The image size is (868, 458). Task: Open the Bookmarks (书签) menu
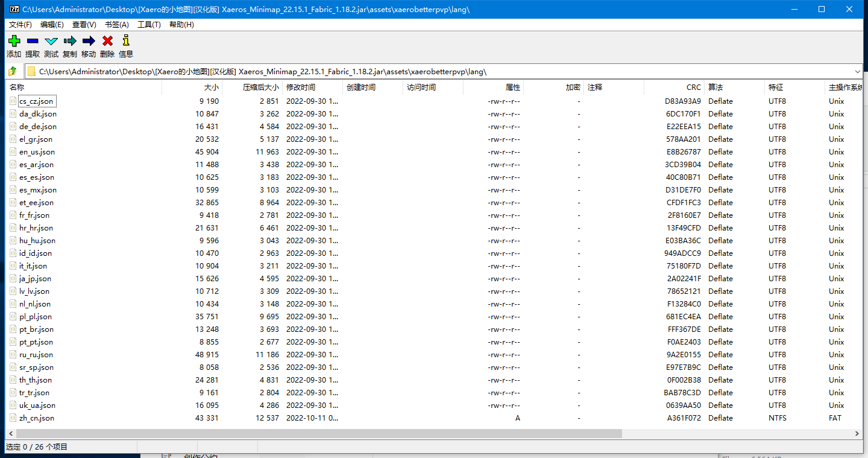[x=117, y=25]
